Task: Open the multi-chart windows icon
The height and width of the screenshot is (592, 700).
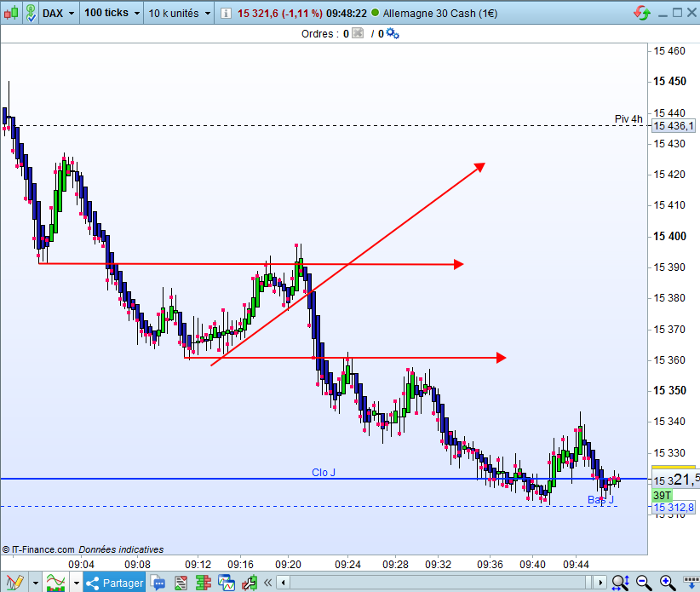Action: pos(227,583)
